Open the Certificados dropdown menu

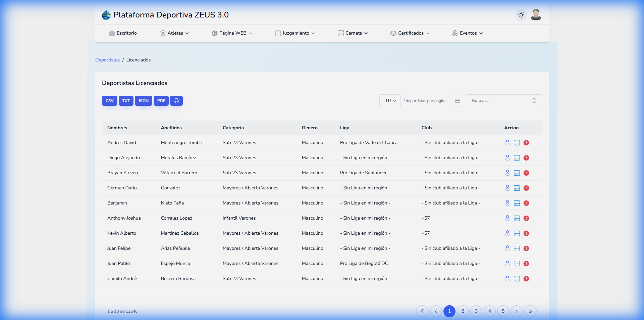point(410,33)
